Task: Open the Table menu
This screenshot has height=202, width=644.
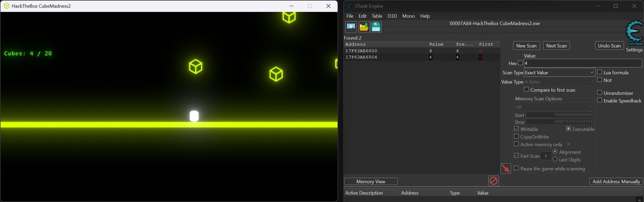Action: pyautogui.click(x=377, y=16)
